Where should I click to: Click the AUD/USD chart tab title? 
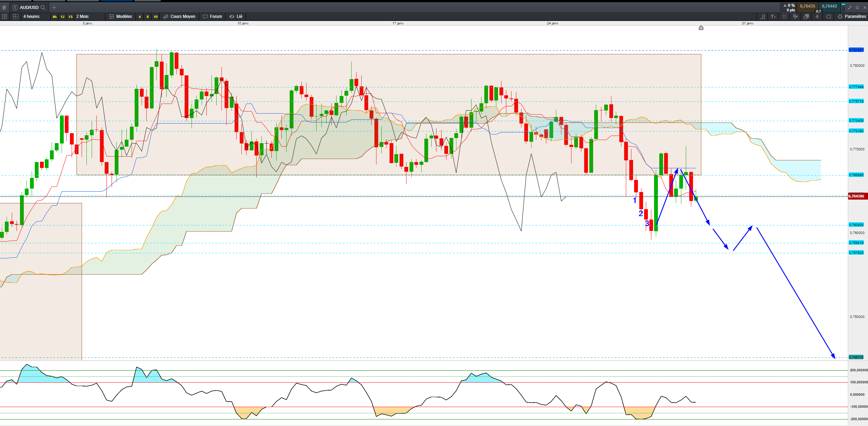point(29,7)
